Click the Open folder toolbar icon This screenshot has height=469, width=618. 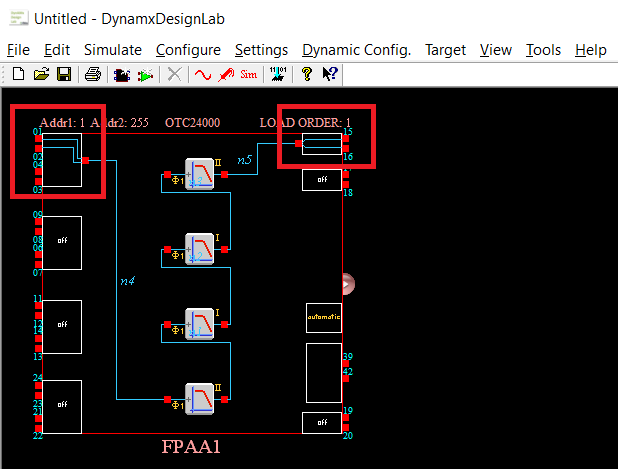tap(42, 74)
